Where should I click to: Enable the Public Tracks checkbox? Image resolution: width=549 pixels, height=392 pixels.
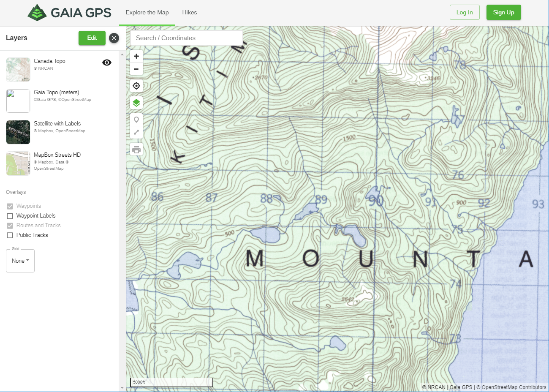click(x=10, y=235)
